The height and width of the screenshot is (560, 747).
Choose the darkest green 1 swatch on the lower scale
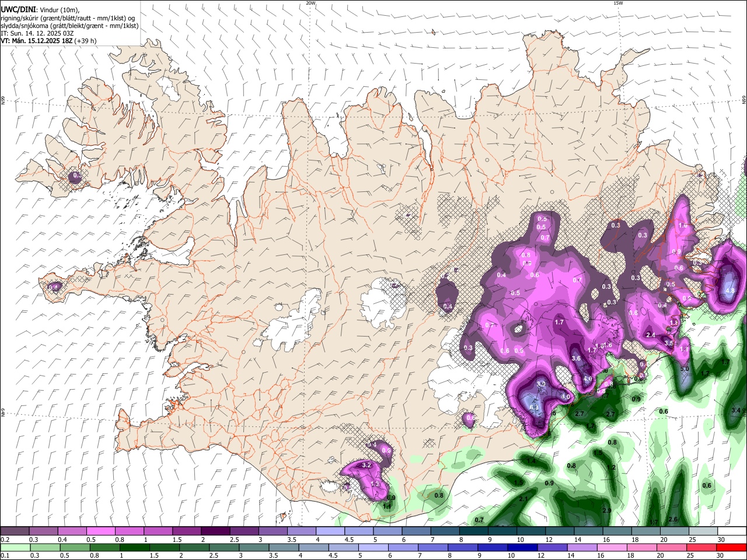134,547
